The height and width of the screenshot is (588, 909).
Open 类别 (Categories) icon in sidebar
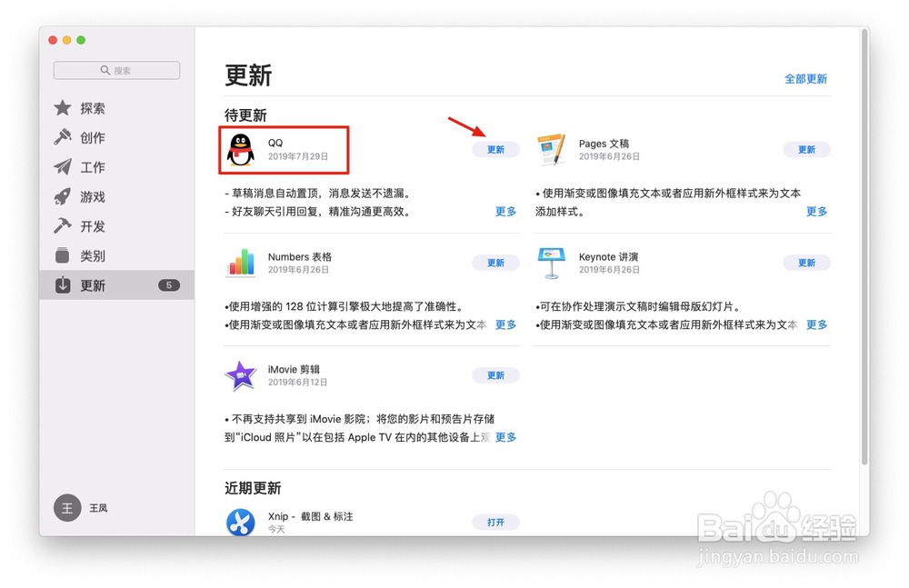pos(63,255)
